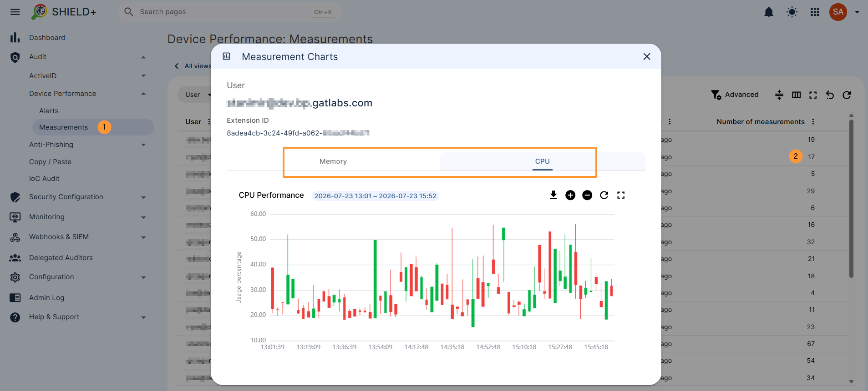Screen dimensions: 868x391
Task: Close the Measurement Charts dialog
Action: click(647, 56)
